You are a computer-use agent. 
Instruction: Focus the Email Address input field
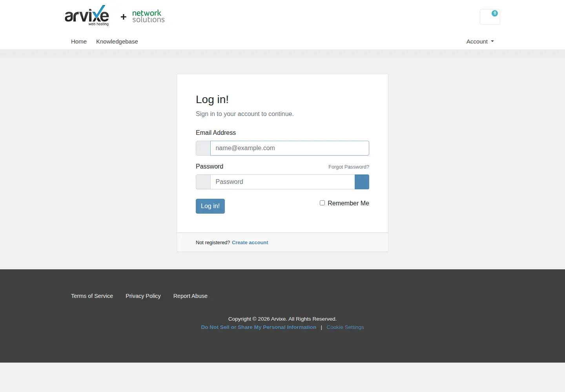[290, 148]
